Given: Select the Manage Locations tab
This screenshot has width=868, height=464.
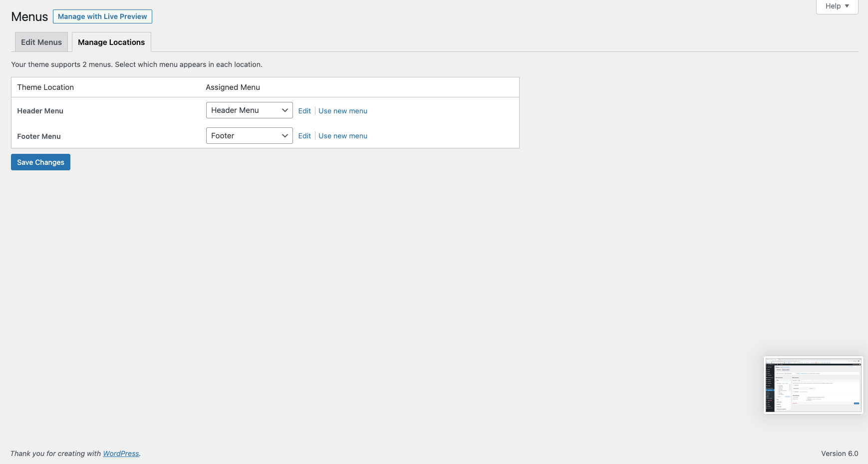Looking at the screenshot, I should (x=111, y=42).
